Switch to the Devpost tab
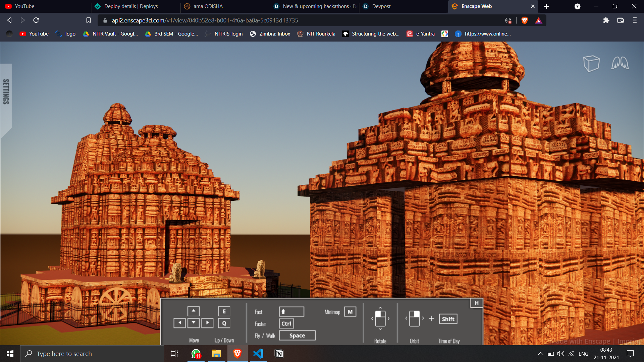Screen dimensions: 644x362 381,6
